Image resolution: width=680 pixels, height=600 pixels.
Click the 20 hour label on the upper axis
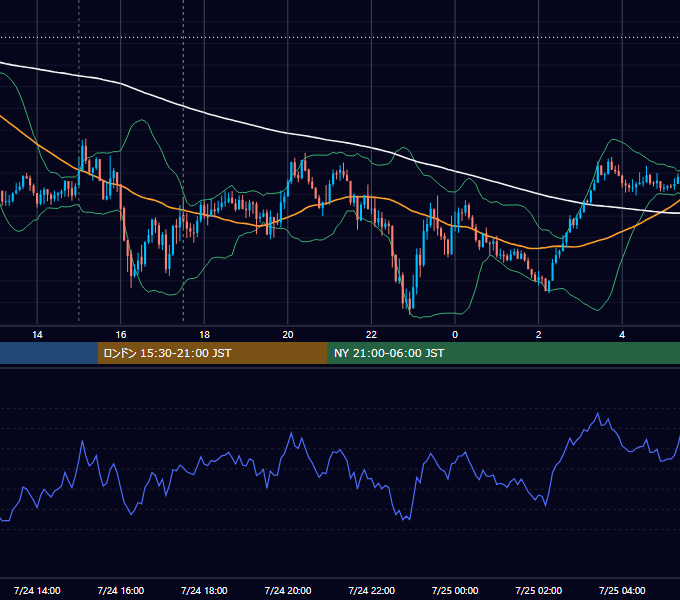pos(288,335)
